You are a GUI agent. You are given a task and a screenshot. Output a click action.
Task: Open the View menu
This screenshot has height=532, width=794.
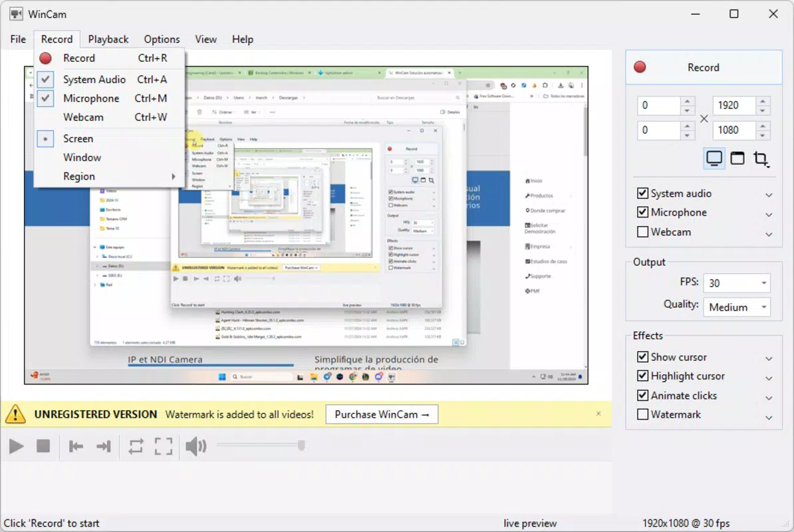205,39
